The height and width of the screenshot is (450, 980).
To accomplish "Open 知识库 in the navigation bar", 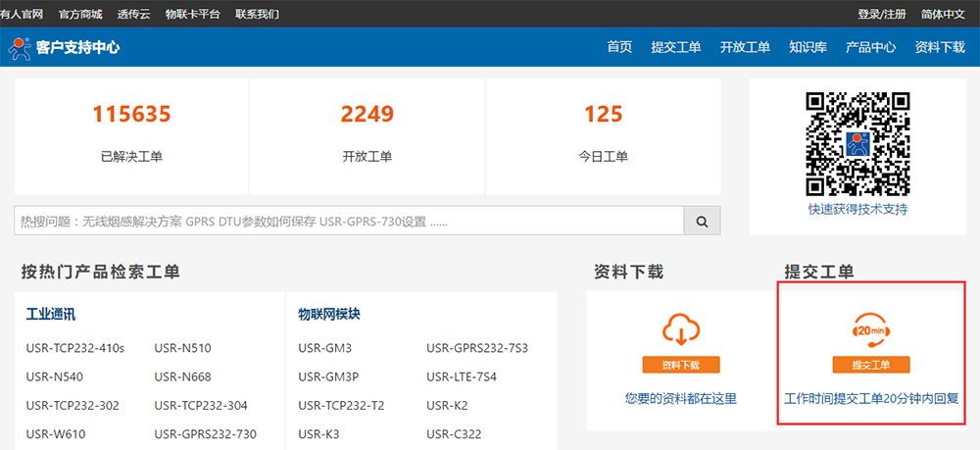I will click(x=808, y=47).
